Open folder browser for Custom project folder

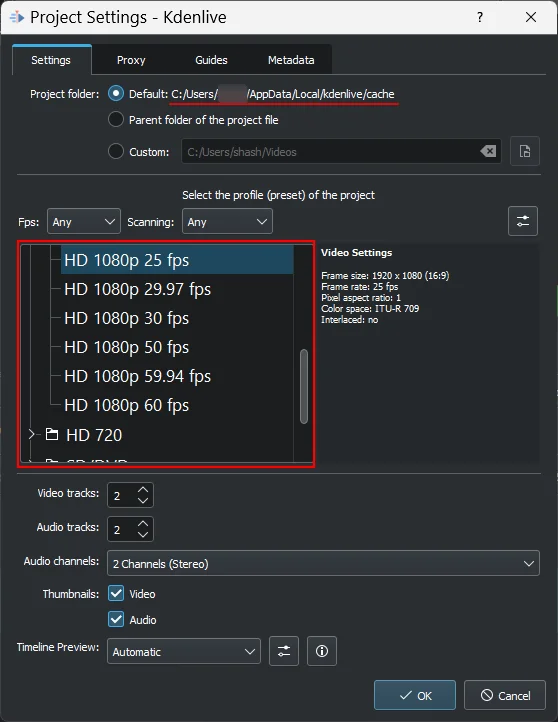point(525,151)
